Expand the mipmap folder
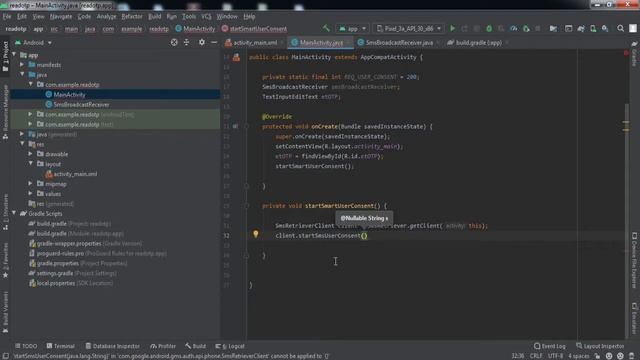The image size is (640, 360). tap(31, 184)
